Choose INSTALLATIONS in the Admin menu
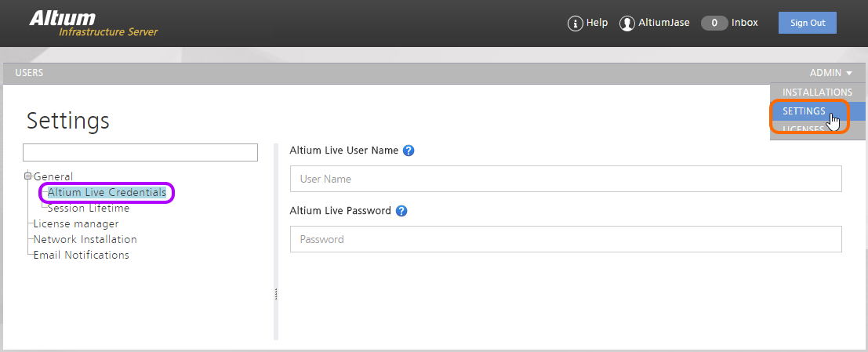This screenshot has width=868, height=352. point(817,93)
